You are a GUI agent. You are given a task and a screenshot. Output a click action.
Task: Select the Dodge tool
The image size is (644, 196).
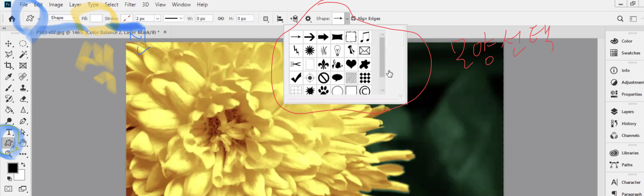pos(9,121)
